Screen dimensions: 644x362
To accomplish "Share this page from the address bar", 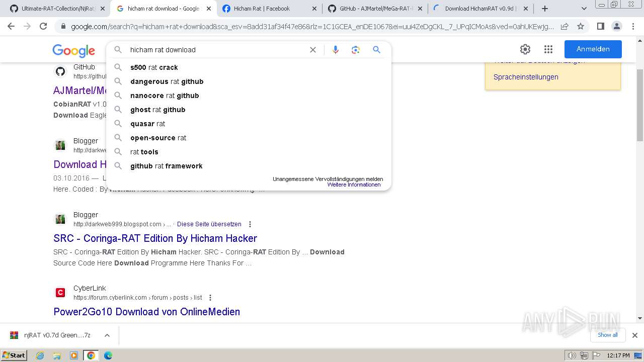I will pos(565,26).
